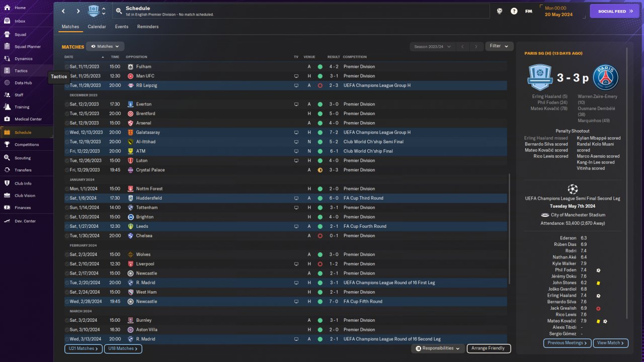Open Previous Meetings
Screen dimensions: 644x362
567,343
